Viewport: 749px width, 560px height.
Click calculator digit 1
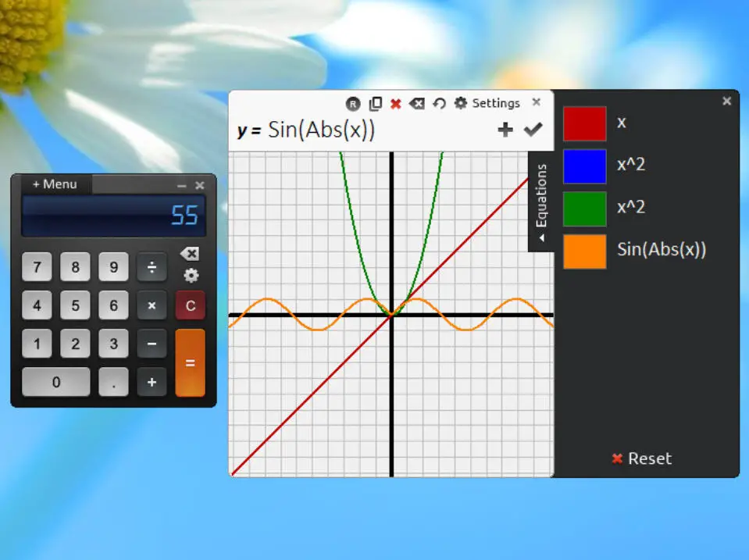click(37, 344)
